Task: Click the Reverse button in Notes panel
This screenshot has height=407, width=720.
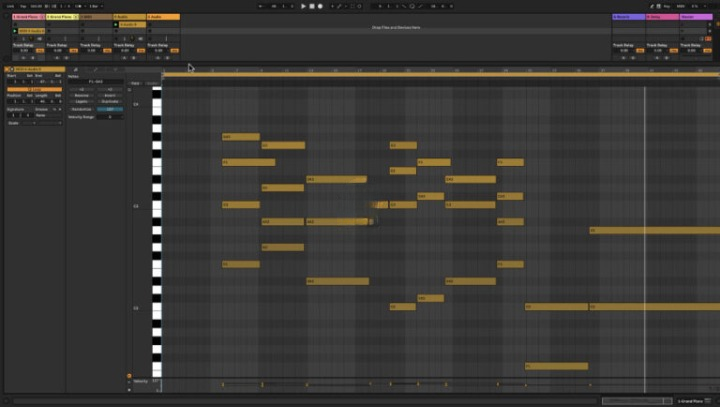Action: click(81, 96)
